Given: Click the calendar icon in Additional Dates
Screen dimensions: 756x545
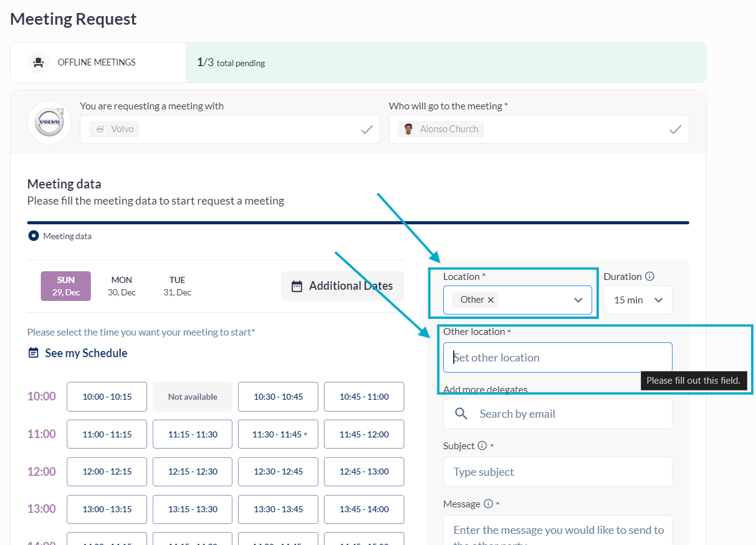Looking at the screenshot, I should click(x=297, y=286).
